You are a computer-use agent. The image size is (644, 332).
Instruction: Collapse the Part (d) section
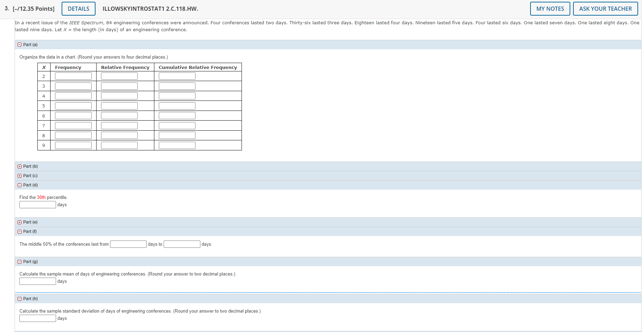[x=19, y=185]
